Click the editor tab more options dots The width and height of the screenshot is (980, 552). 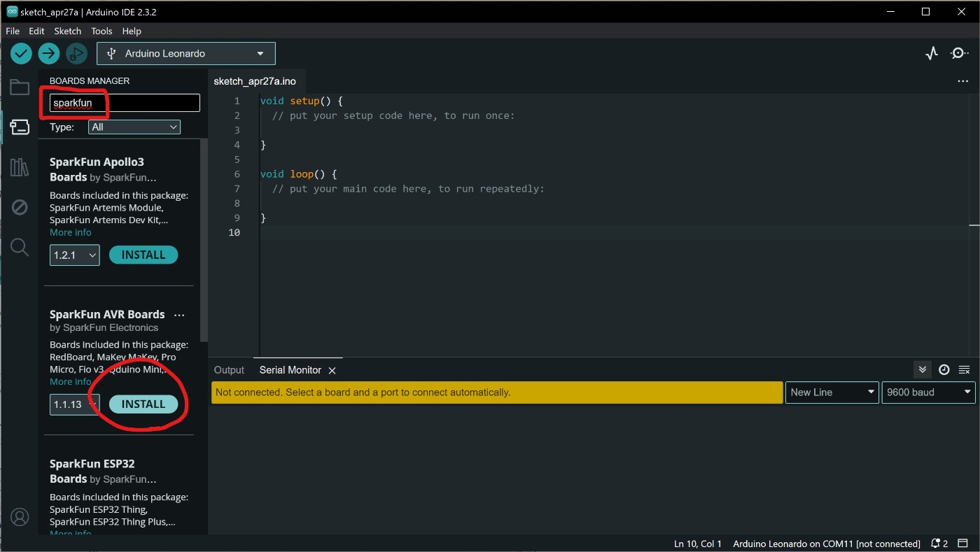[962, 81]
